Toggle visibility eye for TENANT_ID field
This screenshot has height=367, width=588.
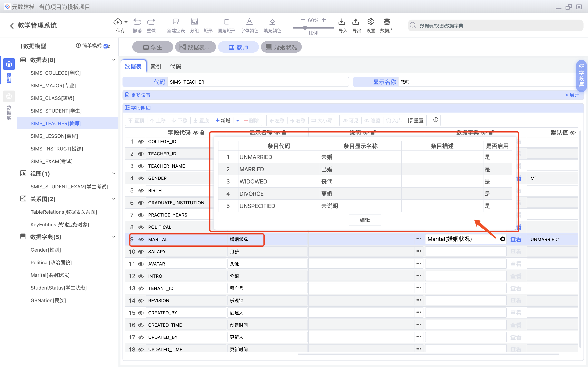coord(141,288)
